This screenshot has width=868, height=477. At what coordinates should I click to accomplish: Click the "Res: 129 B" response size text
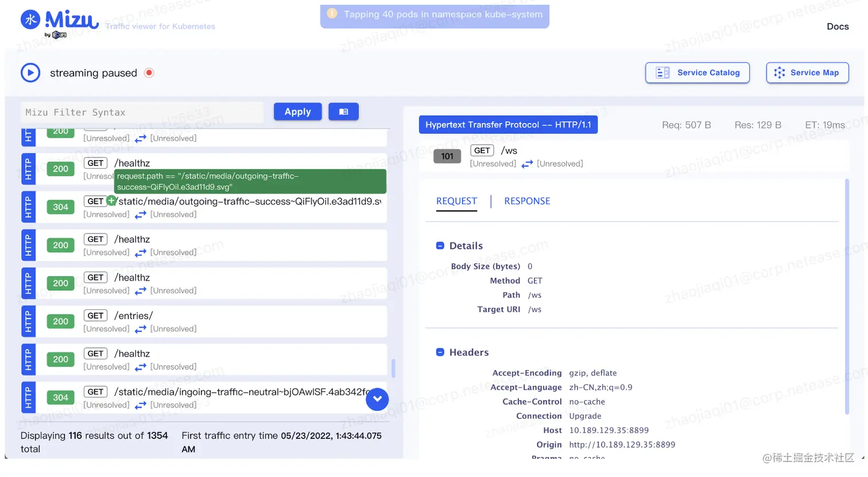pyautogui.click(x=758, y=125)
